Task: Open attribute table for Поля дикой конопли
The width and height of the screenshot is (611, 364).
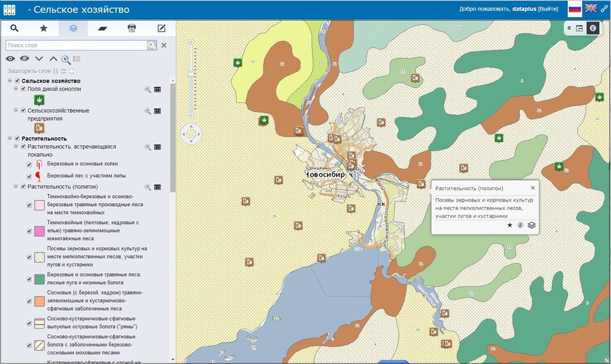Action: 158,89
